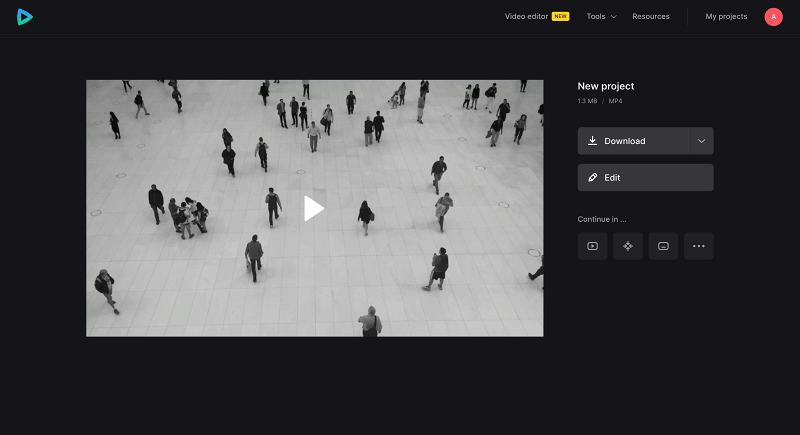Open the Video editor link
800x435 pixels.
click(x=526, y=16)
